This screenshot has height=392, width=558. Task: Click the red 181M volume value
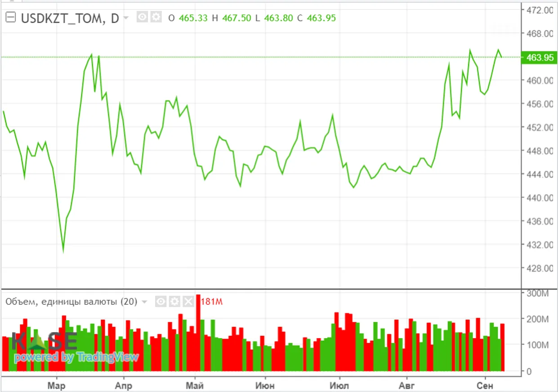(212, 302)
